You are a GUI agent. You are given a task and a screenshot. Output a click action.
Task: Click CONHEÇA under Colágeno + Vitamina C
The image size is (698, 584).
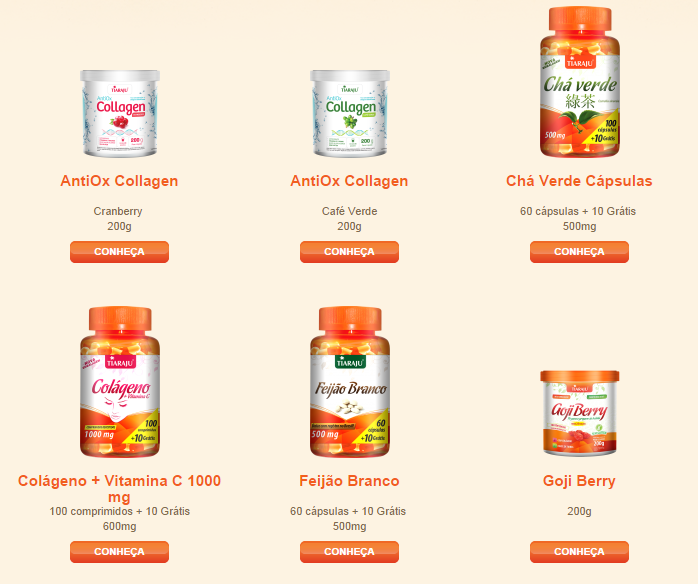tap(119, 552)
